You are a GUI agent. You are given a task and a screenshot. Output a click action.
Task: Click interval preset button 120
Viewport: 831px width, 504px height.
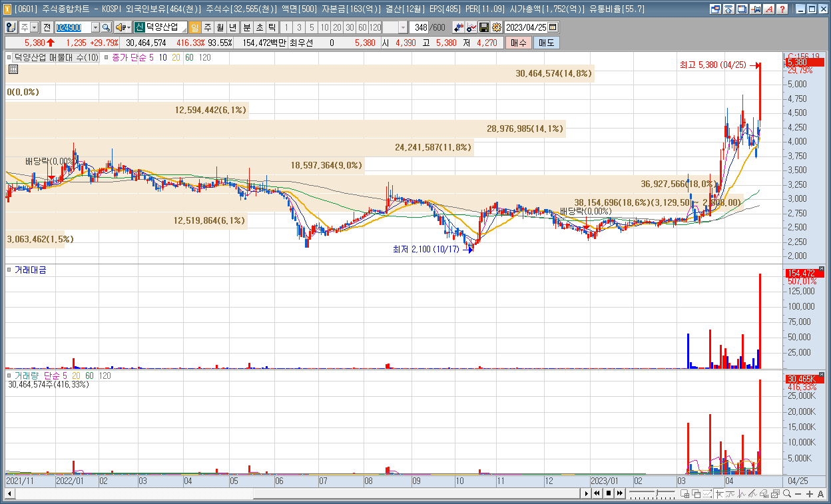tap(375, 27)
